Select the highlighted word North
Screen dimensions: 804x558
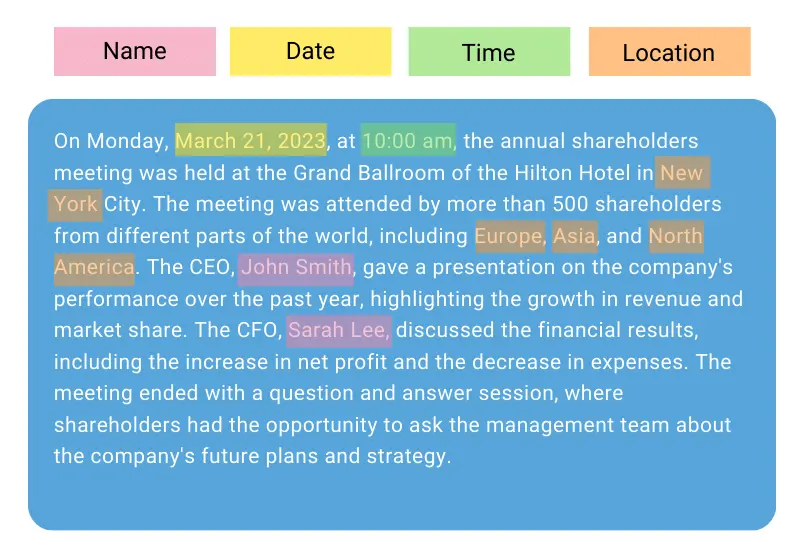pos(676,236)
